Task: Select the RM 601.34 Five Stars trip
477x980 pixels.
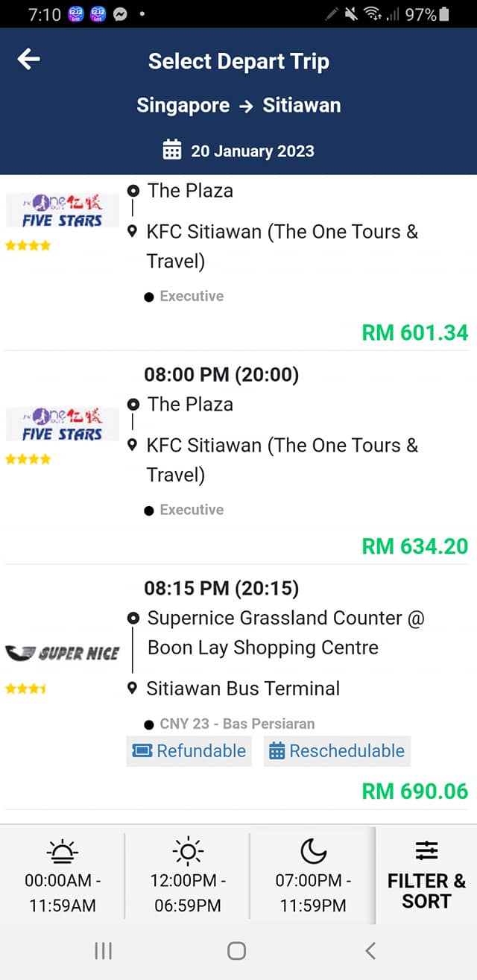Action: point(414,332)
